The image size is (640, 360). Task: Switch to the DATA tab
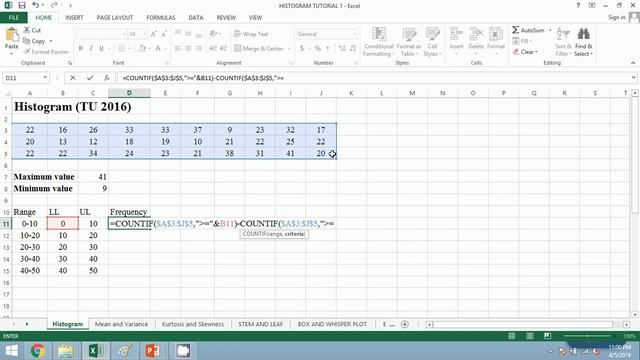coord(196,18)
